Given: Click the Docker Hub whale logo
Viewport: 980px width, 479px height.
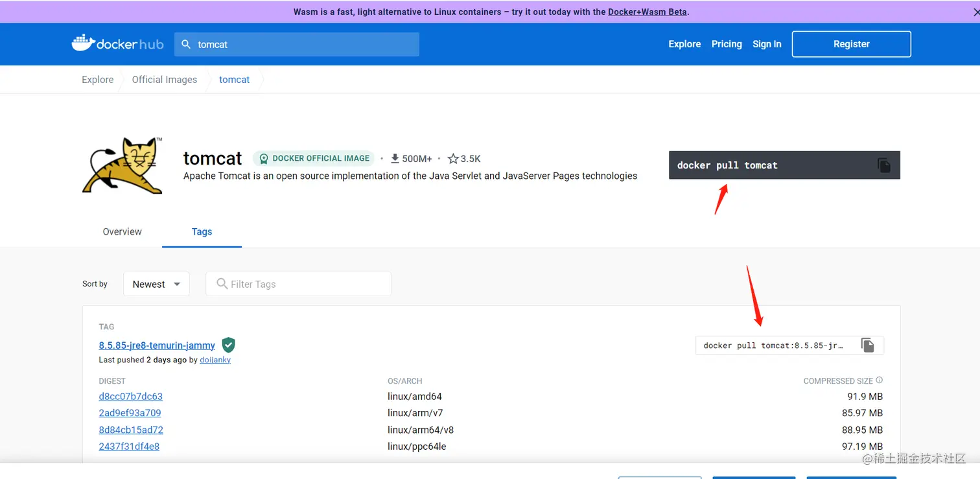Looking at the screenshot, I should (117, 43).
